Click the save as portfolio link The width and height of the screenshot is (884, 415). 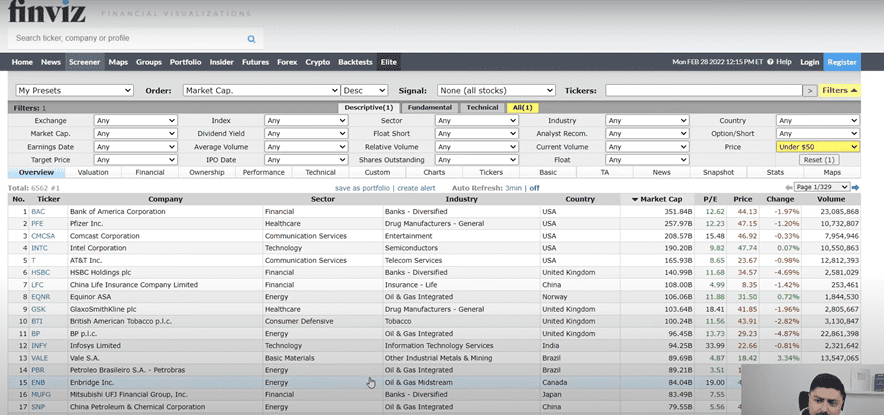(362, 188)
